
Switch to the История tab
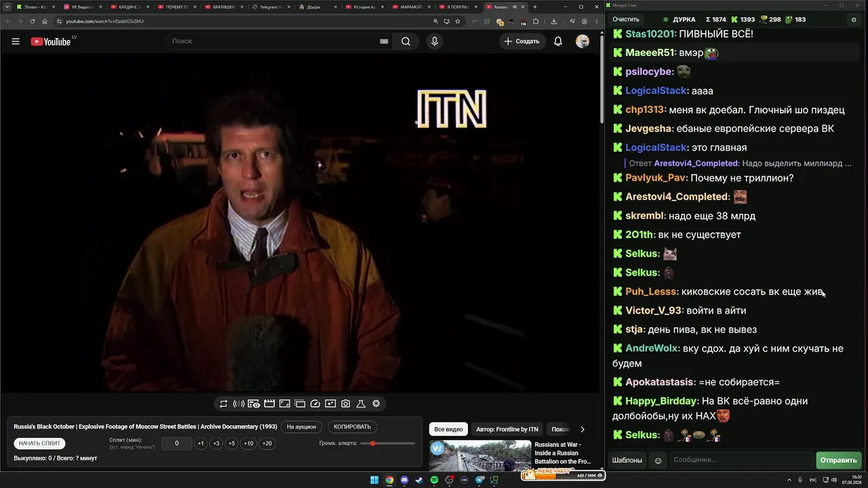point(364,7)
